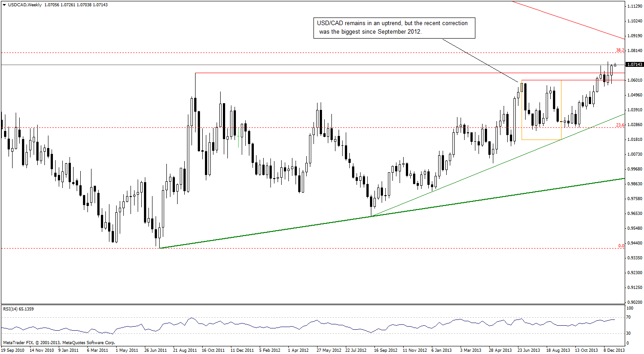
Task: Click price axis value 0.94400
Action: coord(634,243)
